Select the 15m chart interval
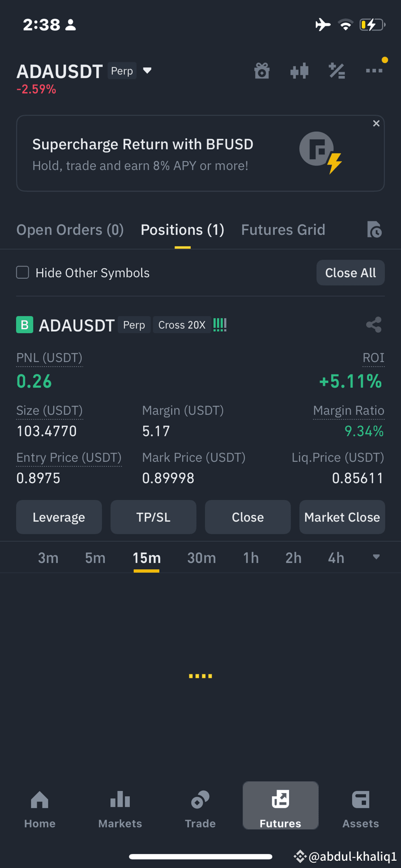The height and width of the screenshot is (868, 401). tap(147, 558)
